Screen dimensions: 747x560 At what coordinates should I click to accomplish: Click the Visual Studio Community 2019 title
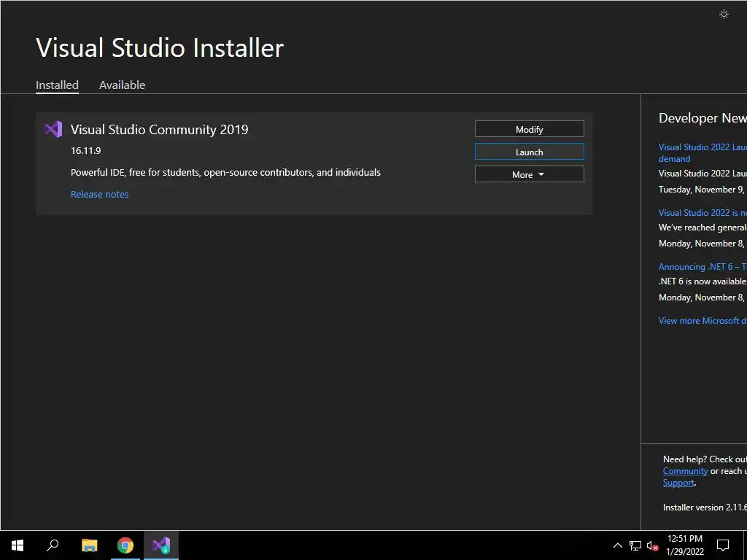tap(159, 130)
